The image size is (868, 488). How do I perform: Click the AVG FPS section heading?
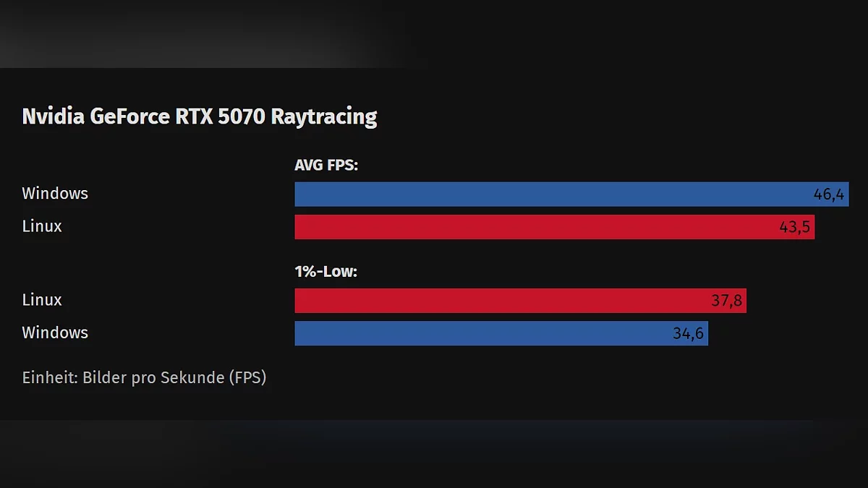[x=326, y=166]
